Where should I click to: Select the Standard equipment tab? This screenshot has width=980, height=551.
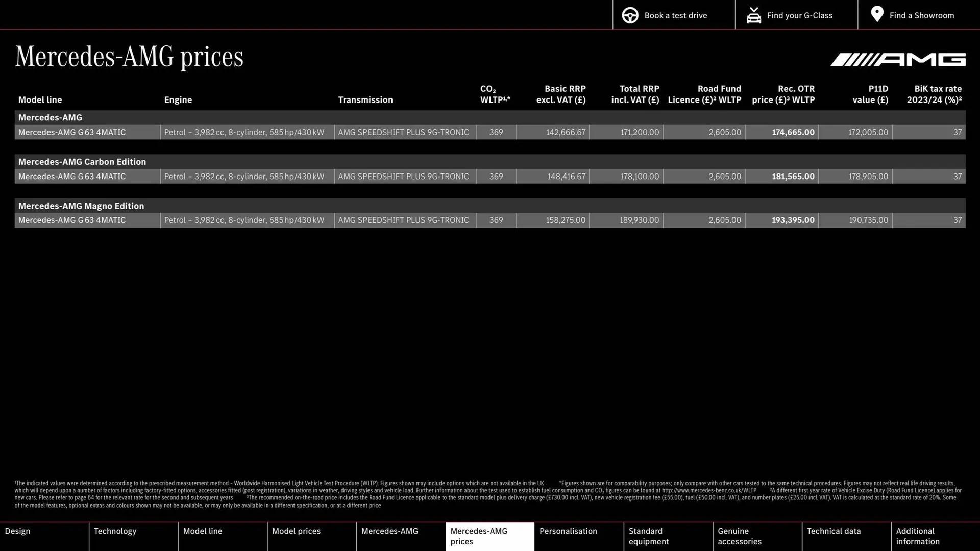coord(649,536)
